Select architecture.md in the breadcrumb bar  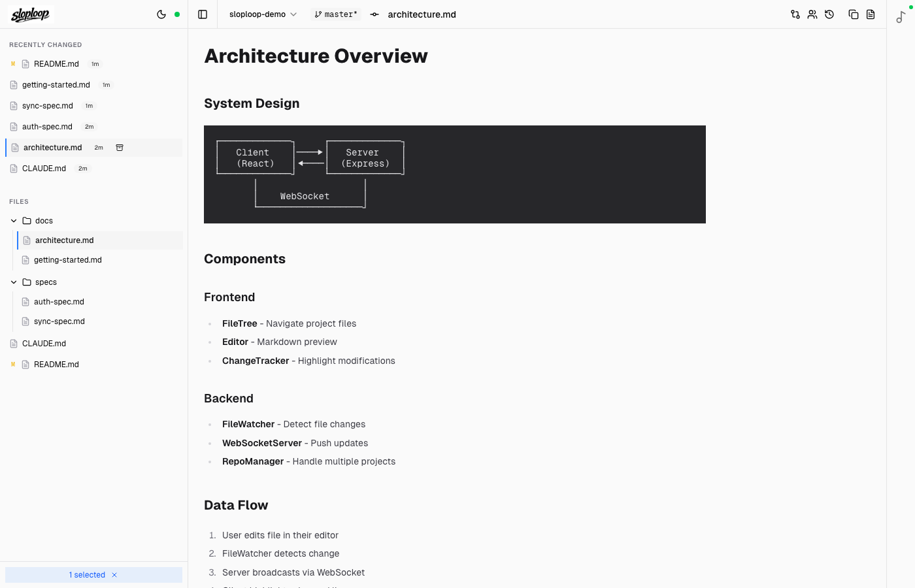tap(421, 14)
